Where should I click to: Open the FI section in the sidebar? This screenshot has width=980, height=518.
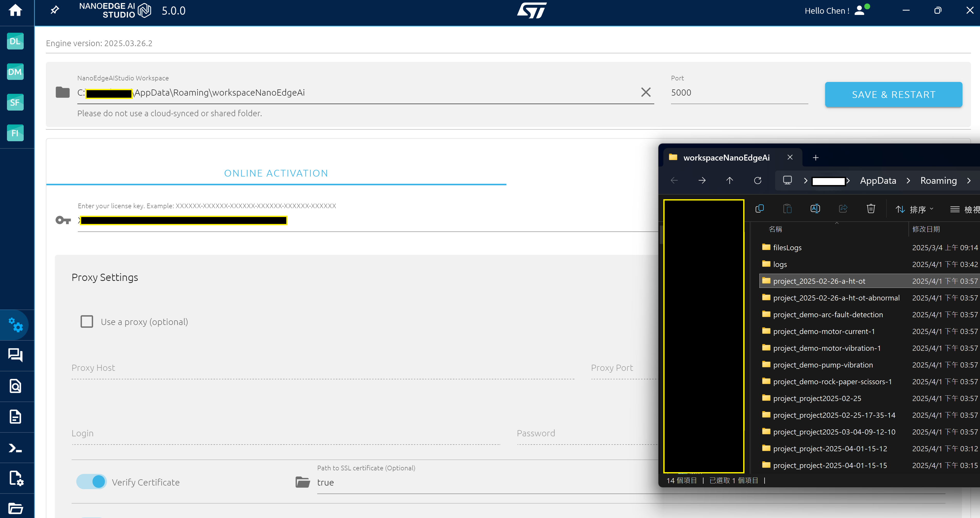pos(15,133)
